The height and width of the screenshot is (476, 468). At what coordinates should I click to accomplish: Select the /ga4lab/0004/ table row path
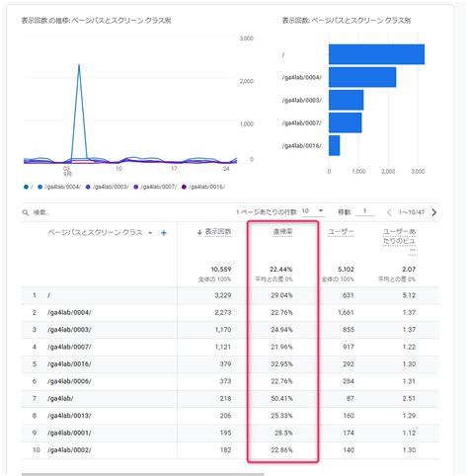pyautogui.click(x=69, y=312)
